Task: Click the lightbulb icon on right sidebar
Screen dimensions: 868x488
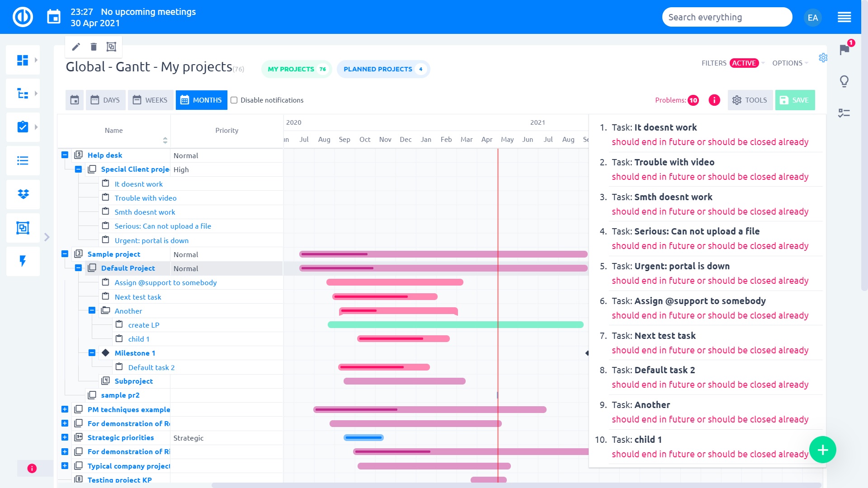Action: [x=844, y=81]
